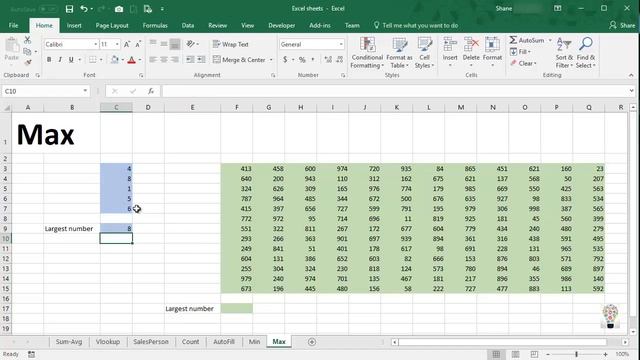Click Tell me what you want to do
The height and width of the screenshot is (360, 640).
pos(416,25)
